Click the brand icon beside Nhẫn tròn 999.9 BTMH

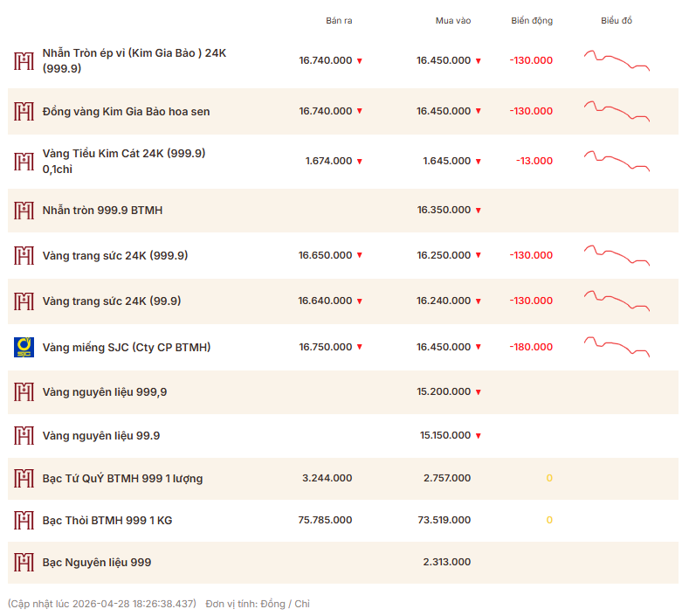24,211
